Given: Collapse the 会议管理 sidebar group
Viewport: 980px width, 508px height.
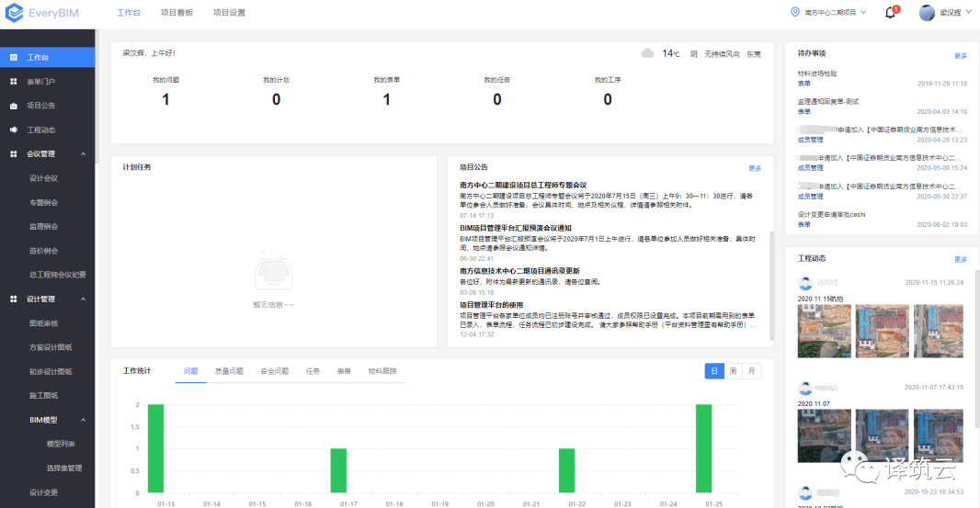Looking at the screenshot, I should [83, 154].
